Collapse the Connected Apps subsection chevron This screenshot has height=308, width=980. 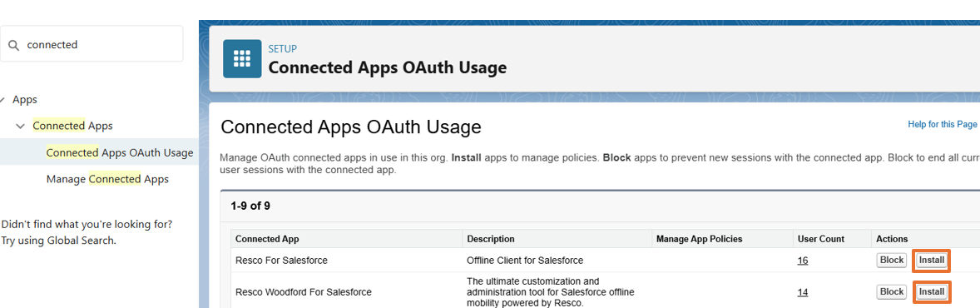(21, 126)
